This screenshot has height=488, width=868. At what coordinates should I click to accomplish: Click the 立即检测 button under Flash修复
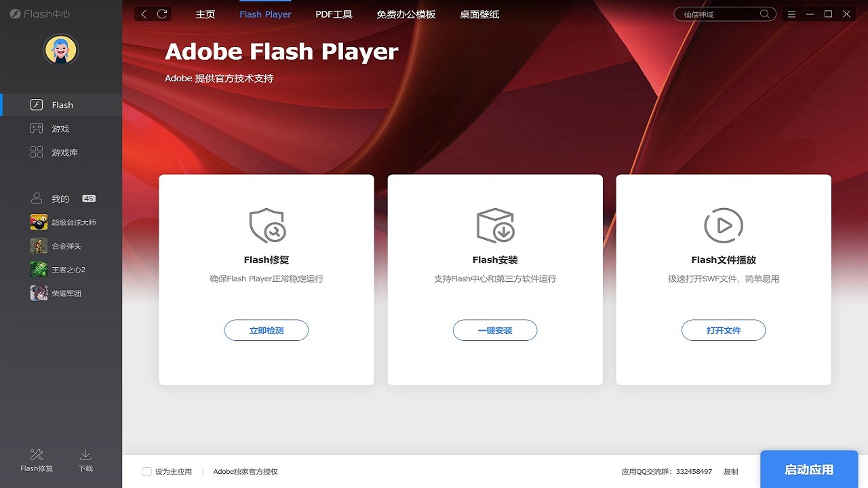point(267,330)
